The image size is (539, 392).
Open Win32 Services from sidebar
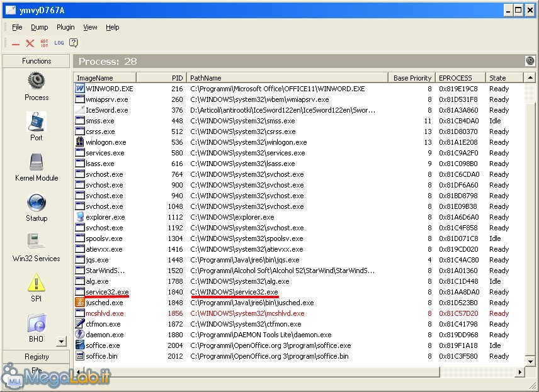(x=37, y=242)
